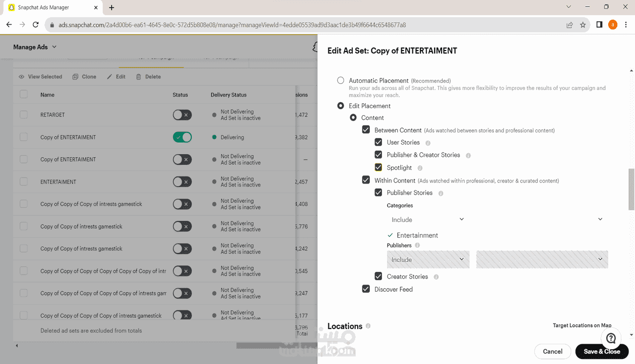
Task: Bookmark page with the star icon
Action: [583, 25]
